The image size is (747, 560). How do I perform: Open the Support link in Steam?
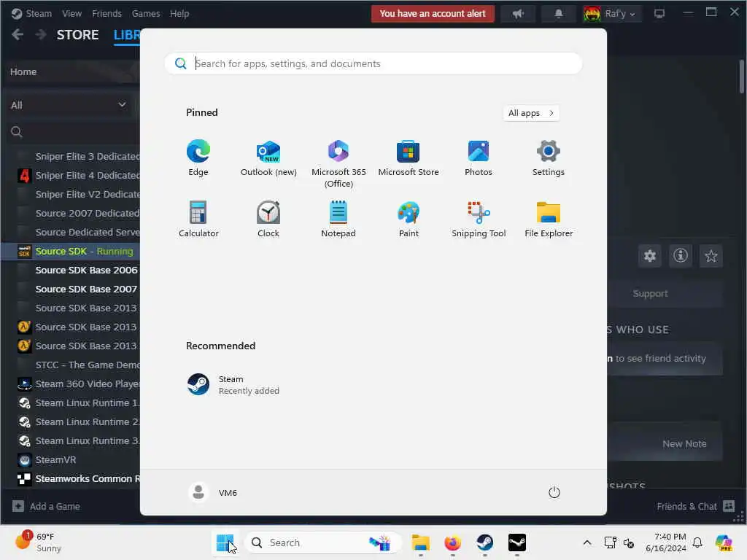650,293
